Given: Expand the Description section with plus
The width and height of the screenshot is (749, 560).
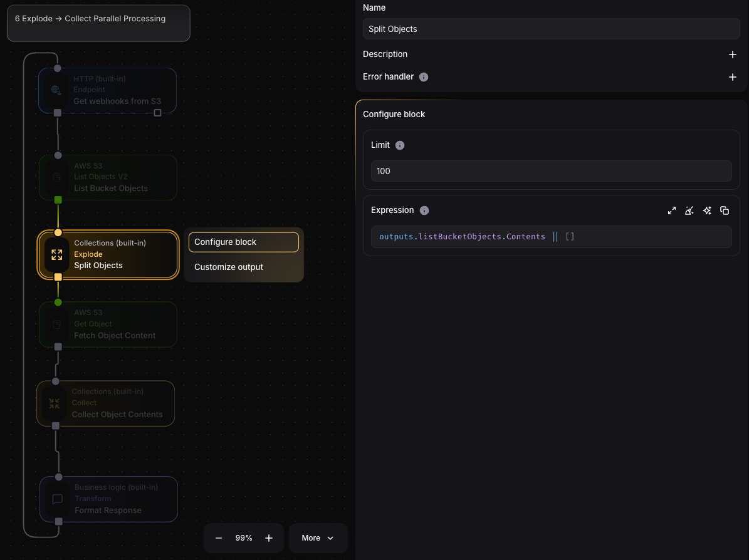Looking at the screenshot, I should (732, 54).
